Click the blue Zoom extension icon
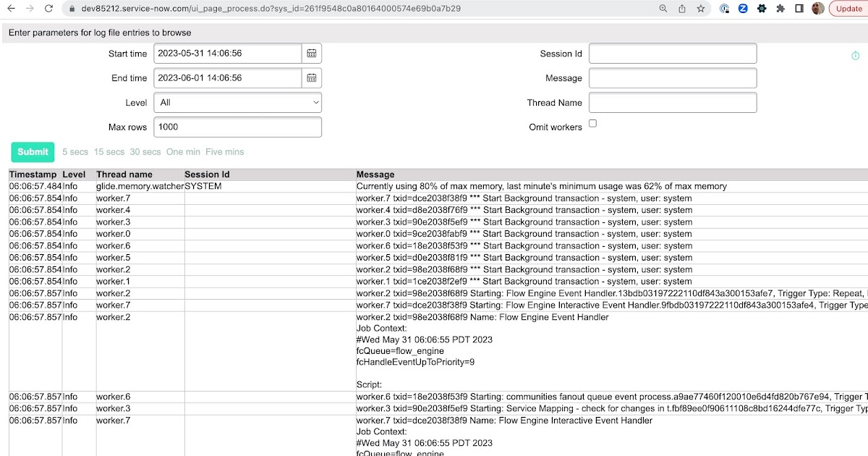868x456 pixels. coord(744,8)
